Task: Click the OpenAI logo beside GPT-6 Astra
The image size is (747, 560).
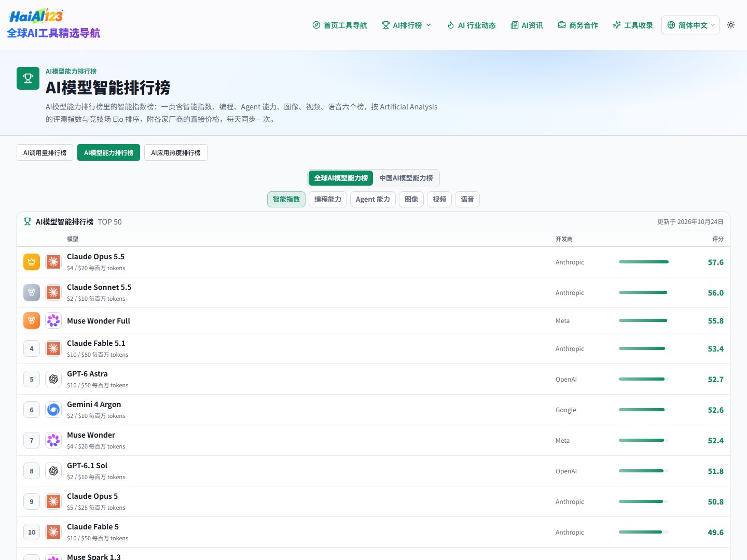Action: 53,379
